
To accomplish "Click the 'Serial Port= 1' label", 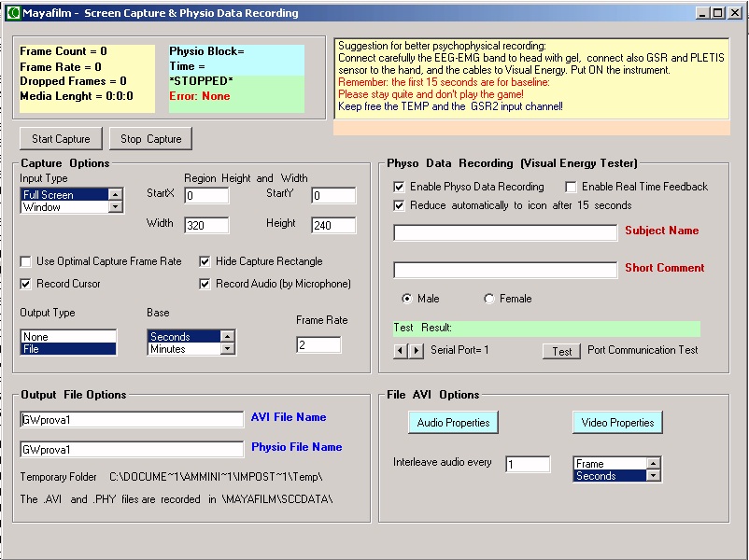I will 459,350.
